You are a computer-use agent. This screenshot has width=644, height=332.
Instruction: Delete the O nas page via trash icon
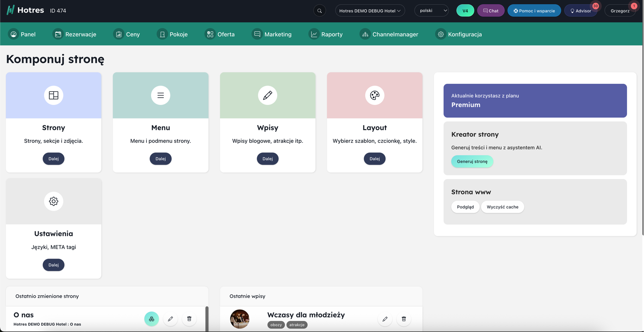[x=189, y=319]
